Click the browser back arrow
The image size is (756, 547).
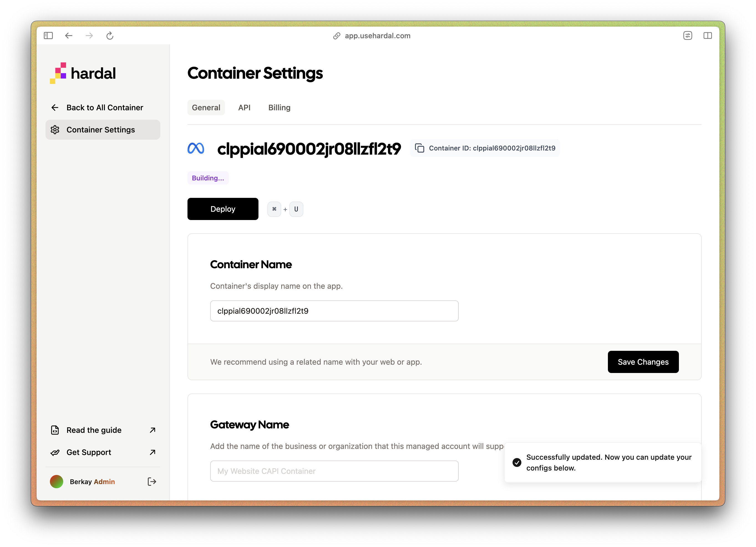[69, 36]
